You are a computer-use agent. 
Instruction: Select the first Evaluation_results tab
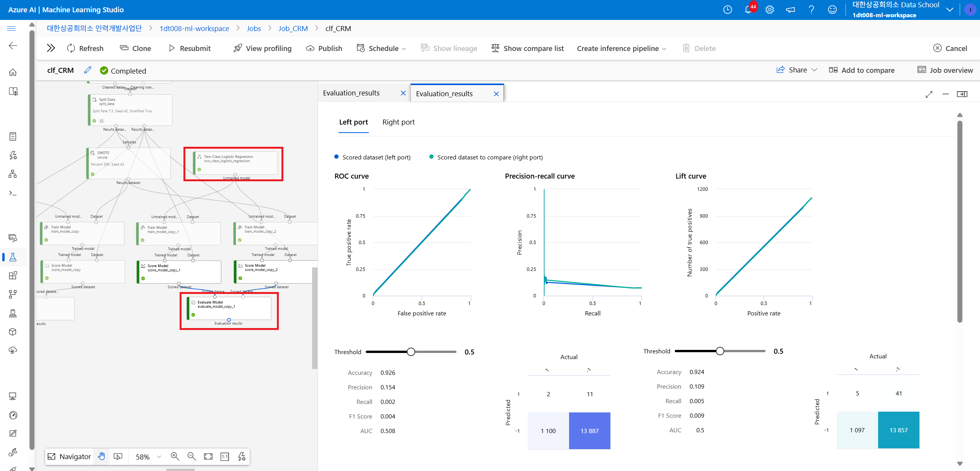click(351, 93)
